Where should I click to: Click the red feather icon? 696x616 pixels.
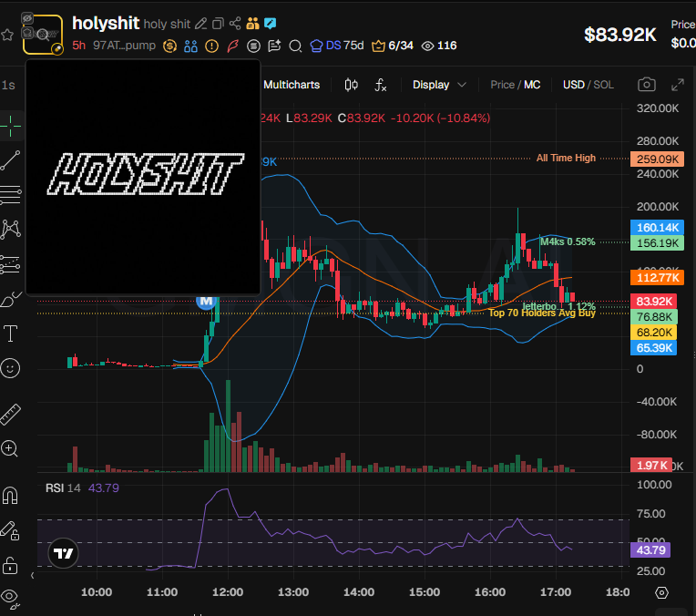(232, 46)
